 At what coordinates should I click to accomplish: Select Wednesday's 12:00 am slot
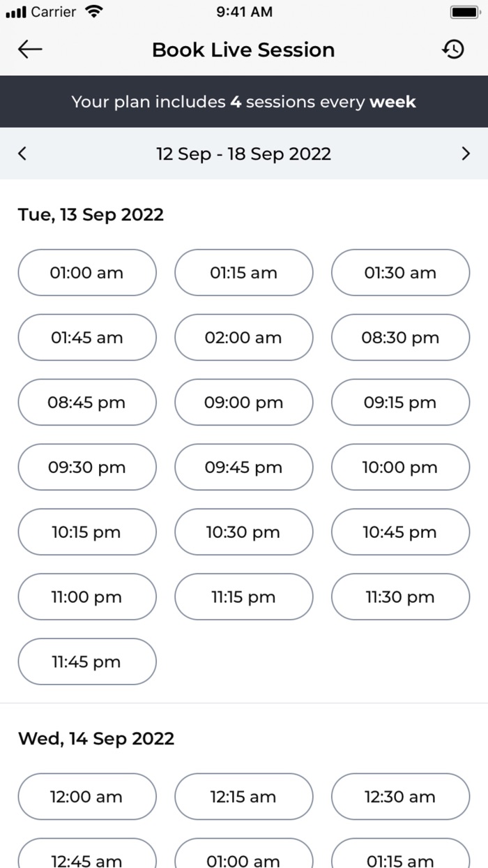86,797
